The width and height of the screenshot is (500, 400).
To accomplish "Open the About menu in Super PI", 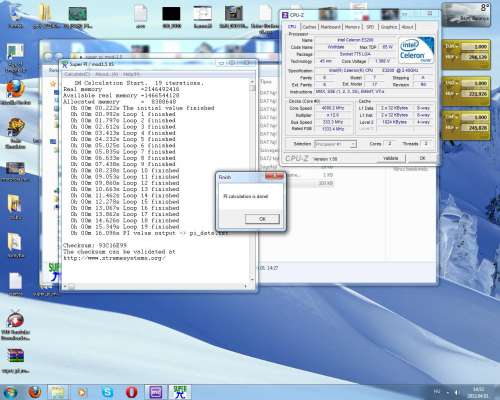I will 106,74.
